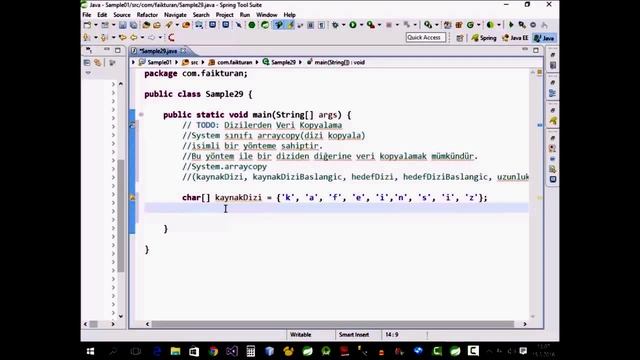Open the dropdown arrow beside the Debug icon
This screenshot has width=640, height=360.
(x=344, y=25)
